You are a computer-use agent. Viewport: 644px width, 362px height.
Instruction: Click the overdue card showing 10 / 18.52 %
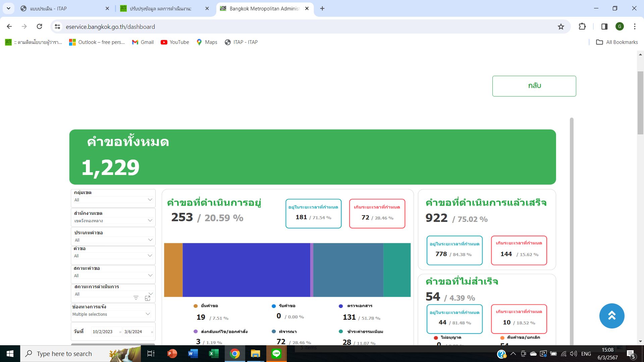tap(519, 319)
